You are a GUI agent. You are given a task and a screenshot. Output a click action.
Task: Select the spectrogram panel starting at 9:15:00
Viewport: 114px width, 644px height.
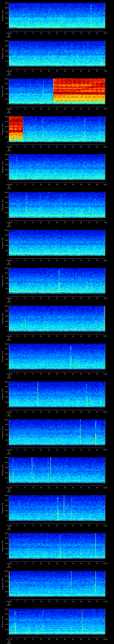(57, 546)
